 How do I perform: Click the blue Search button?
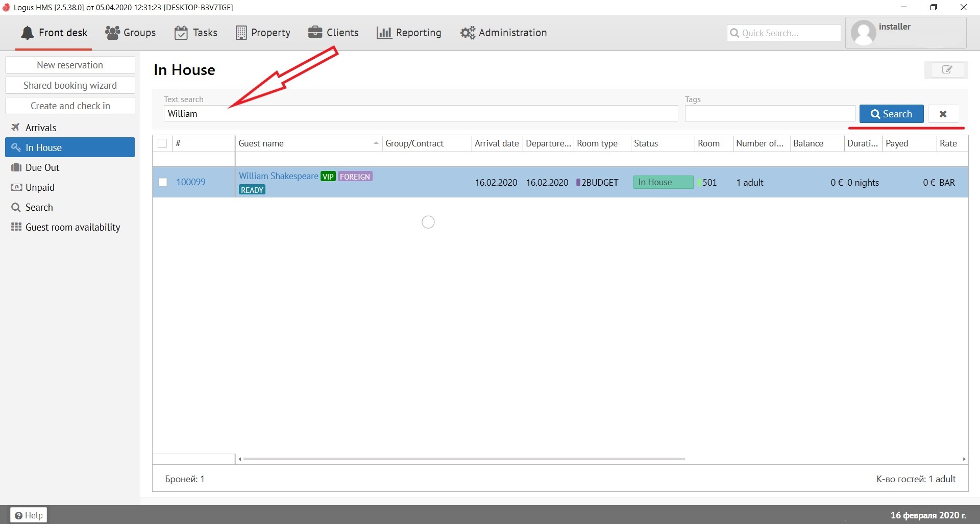click(x=891, y=114)
